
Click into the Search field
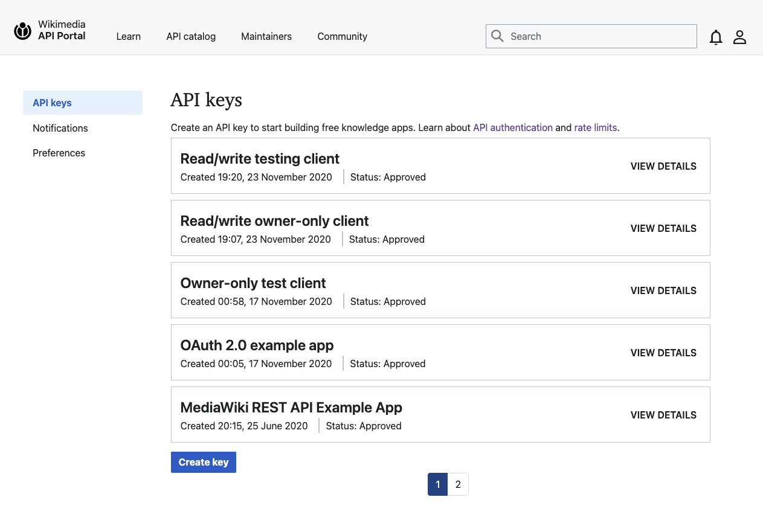(x=591, y=36)
